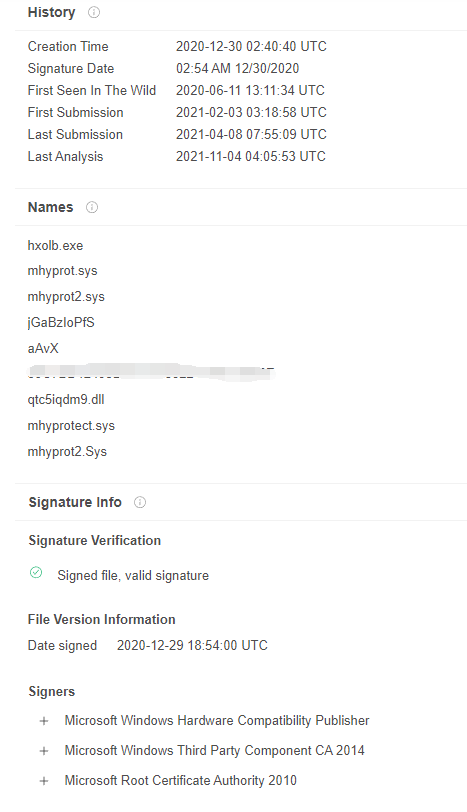Click the Names info icon
Viewport: 467px width, 812px height.
tap(92, 208)
